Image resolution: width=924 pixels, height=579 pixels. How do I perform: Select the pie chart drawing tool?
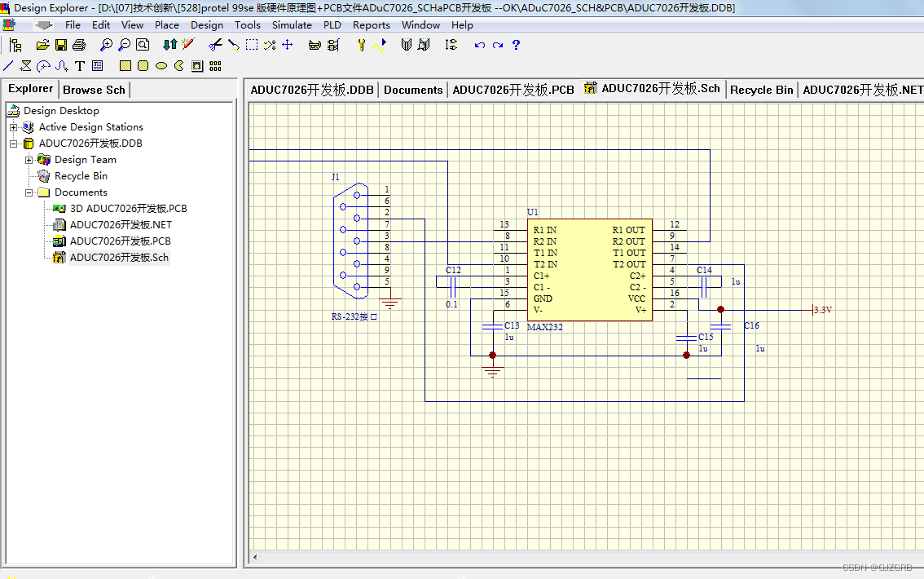pos(179,66)
